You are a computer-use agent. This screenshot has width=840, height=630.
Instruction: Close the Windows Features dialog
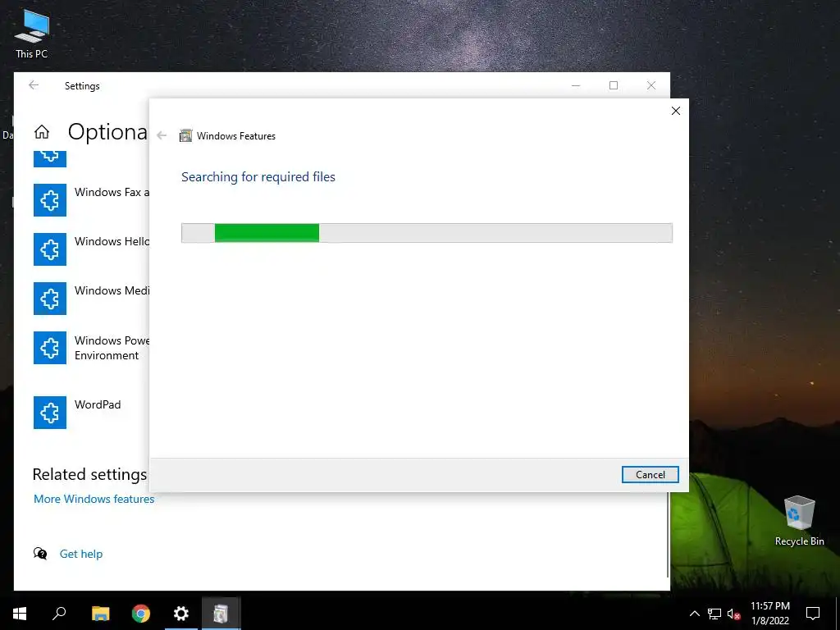pyautogui.click(x=676, y=111)
